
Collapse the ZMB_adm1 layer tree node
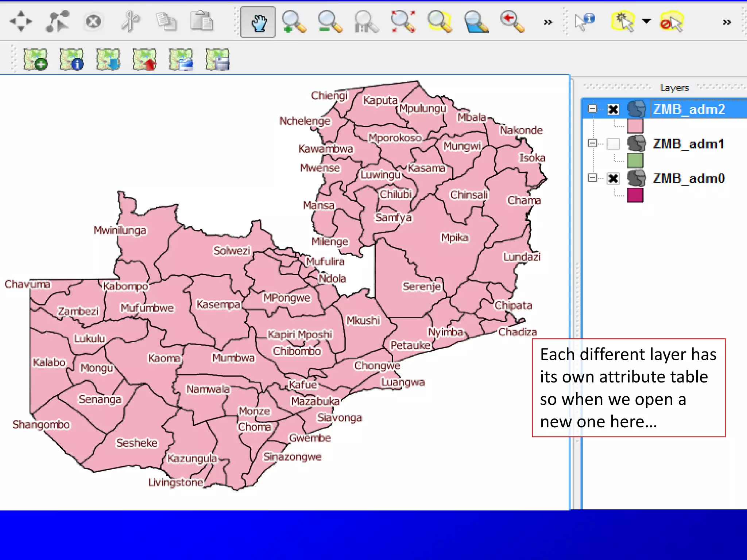tap(592, 143)
